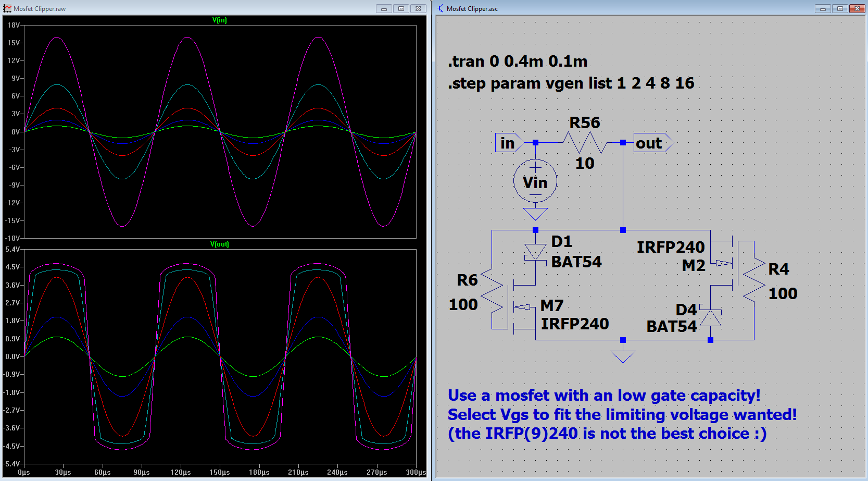The image size is (868, 481).
Task: Click the 'M2' reference label
Action: 694,266
